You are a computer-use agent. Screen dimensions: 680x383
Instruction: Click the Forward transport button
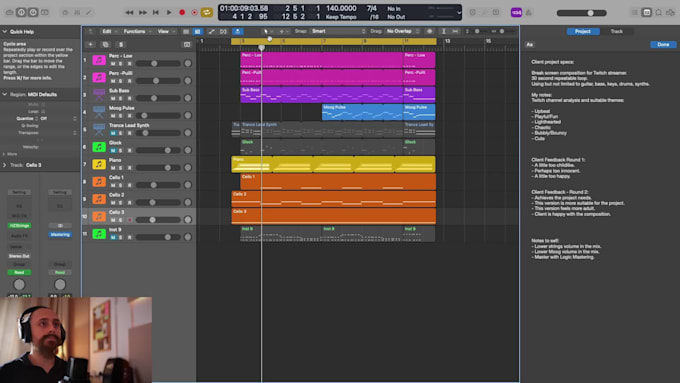(142, 13)
